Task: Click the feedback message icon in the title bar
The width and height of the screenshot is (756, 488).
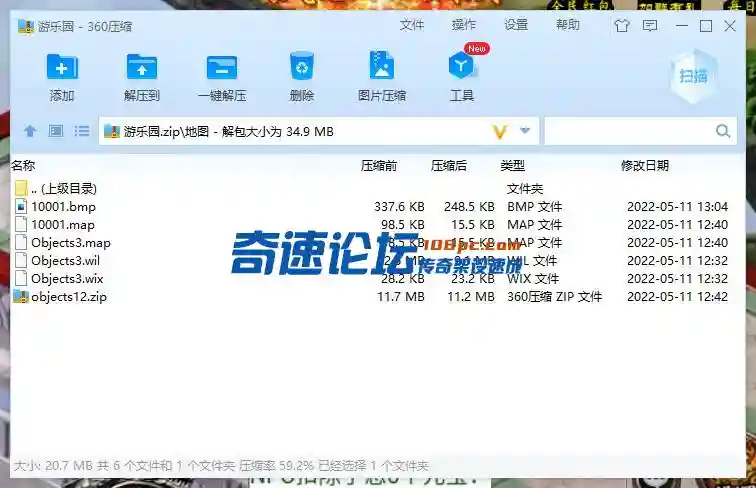Action: 650,26
